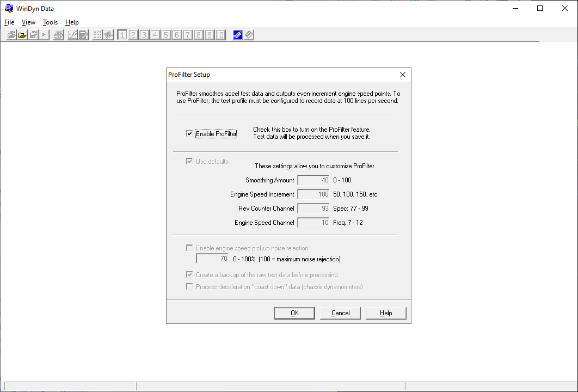Screen dimensions: 578x392
Task: Open the View menu
Action: click(x=28, y=22)
